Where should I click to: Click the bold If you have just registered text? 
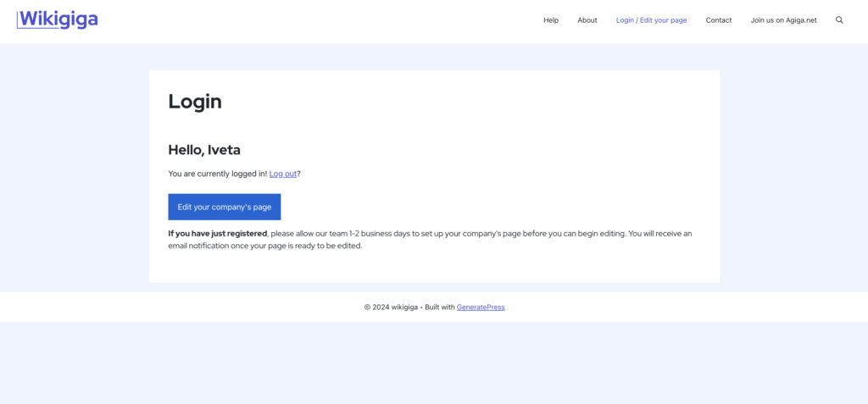218,234
